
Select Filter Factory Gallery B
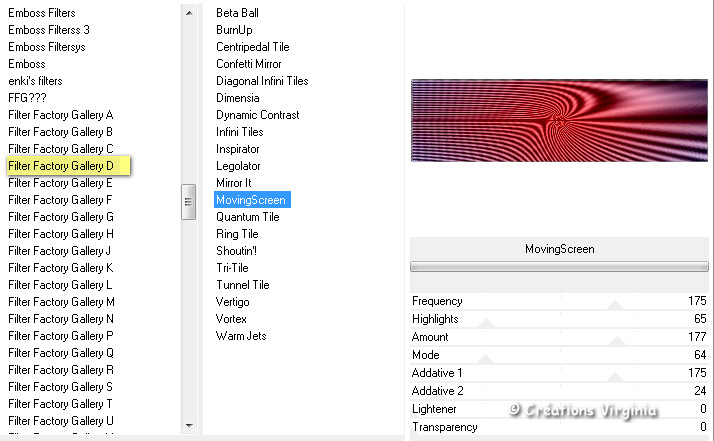(60, 132)
